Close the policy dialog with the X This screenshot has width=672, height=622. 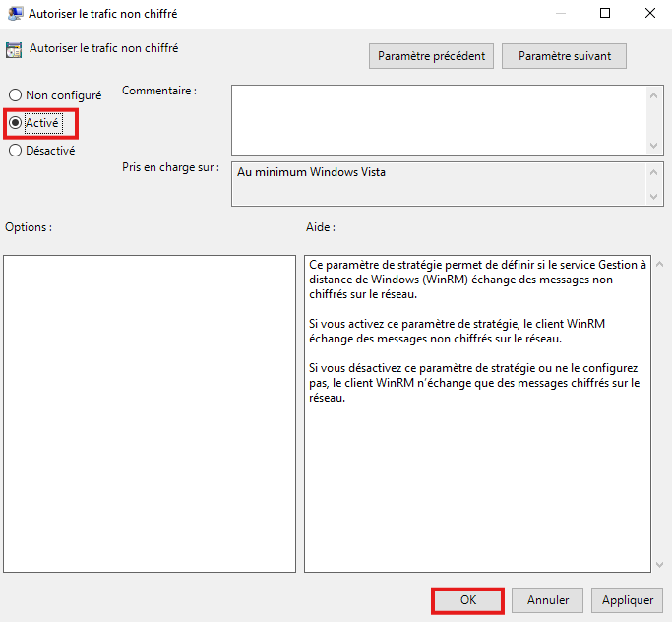tap(649, 14)
